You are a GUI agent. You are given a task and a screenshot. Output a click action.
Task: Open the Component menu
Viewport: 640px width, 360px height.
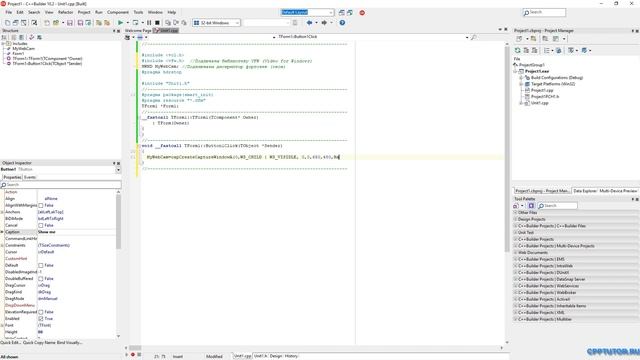118,13
